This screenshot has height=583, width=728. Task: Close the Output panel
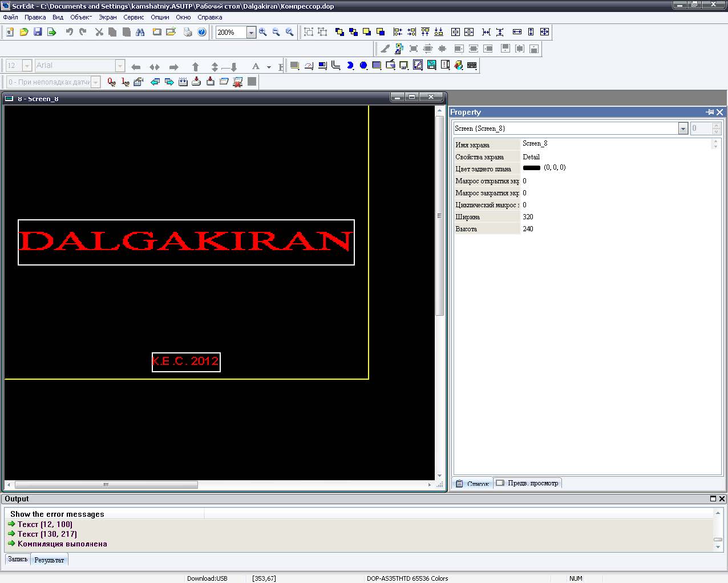pyautogui.click(x=722, y=498)
